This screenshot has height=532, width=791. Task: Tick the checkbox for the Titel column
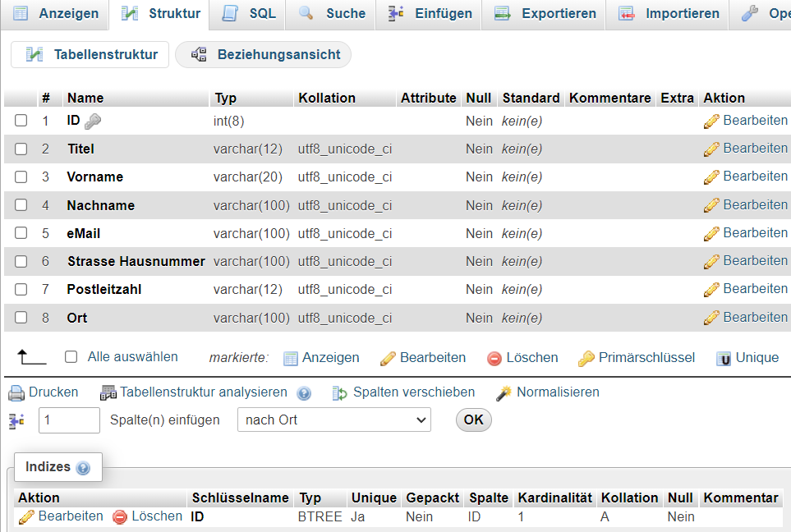click(x=21, y=149)
